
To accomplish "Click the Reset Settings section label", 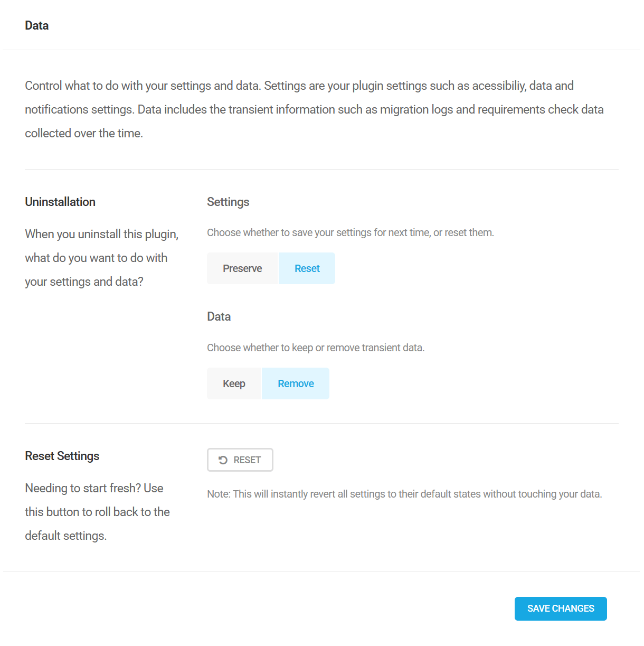I will click(x=62, y=456).
